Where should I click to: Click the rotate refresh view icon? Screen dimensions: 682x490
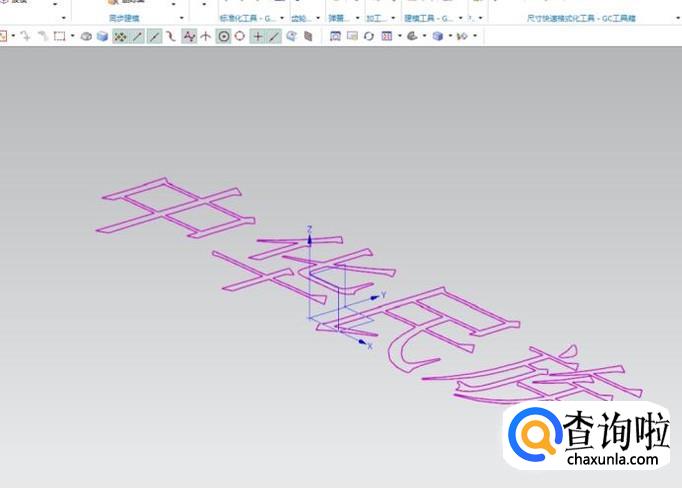(x=368, y=36)
